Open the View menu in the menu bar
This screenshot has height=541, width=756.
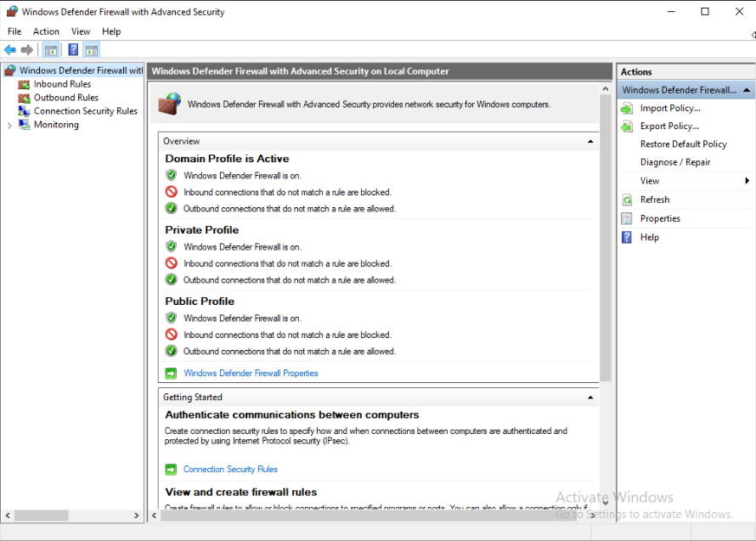tap(81, 31)
